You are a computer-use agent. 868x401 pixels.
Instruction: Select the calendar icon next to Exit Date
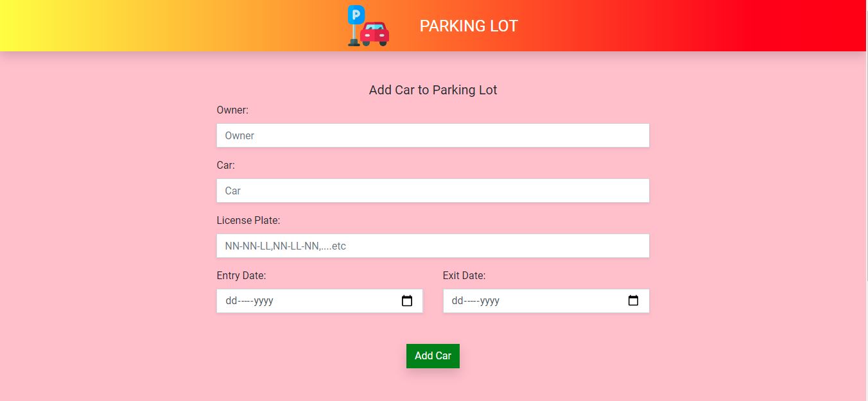(633, 300)
